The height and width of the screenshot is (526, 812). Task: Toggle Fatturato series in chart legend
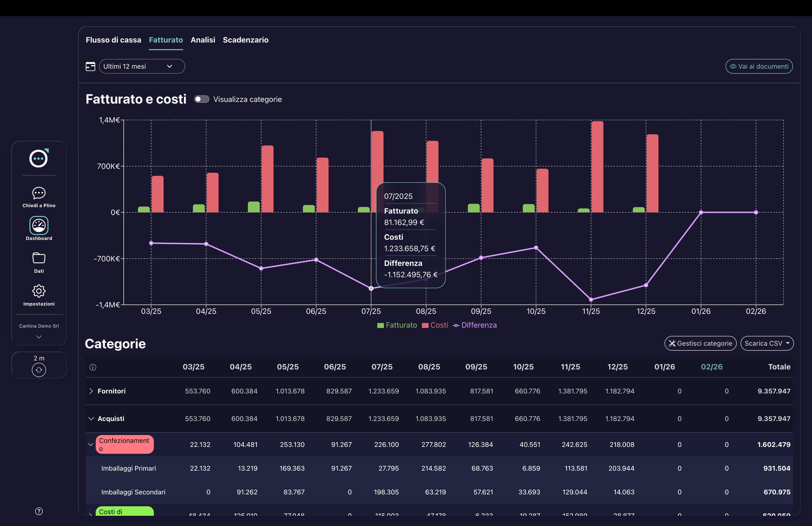397,325
